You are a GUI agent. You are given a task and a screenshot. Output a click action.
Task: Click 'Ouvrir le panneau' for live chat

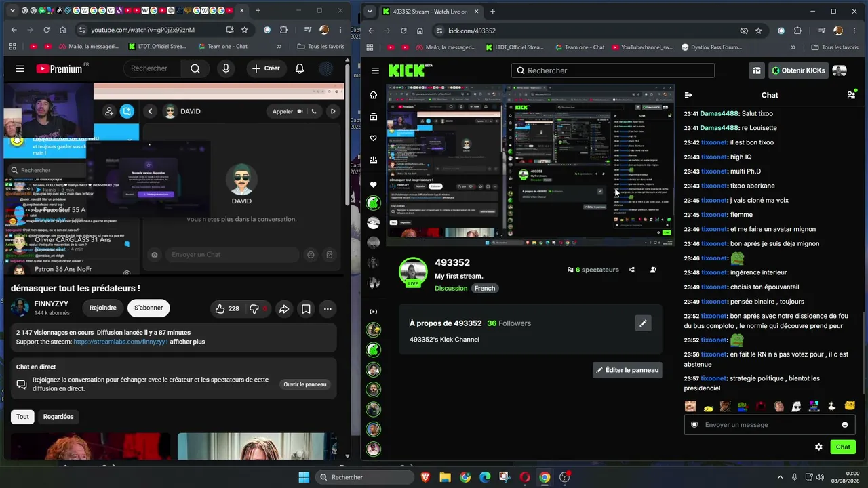(x=305, y=384)
